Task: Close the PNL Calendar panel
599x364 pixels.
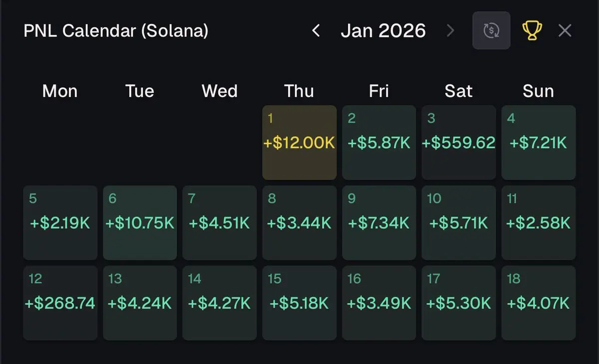Action: (565, 31)
